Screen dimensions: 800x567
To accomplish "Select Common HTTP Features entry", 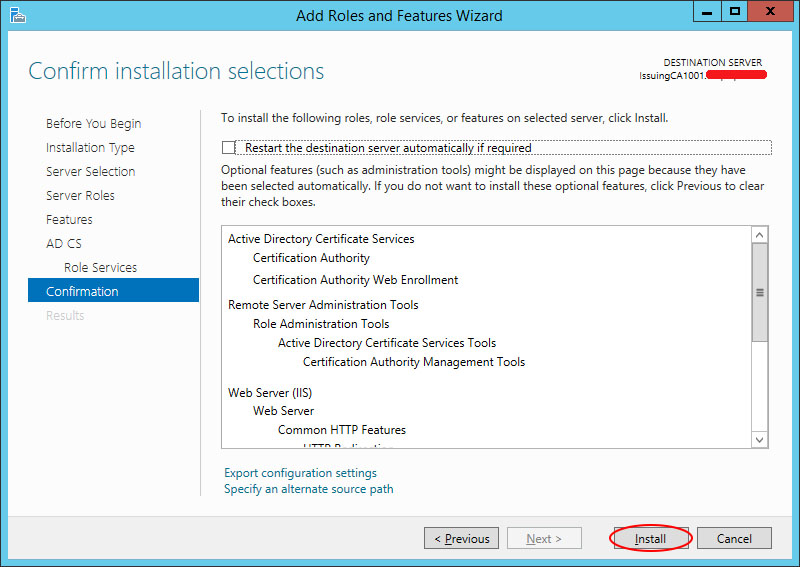I will 342,430.
